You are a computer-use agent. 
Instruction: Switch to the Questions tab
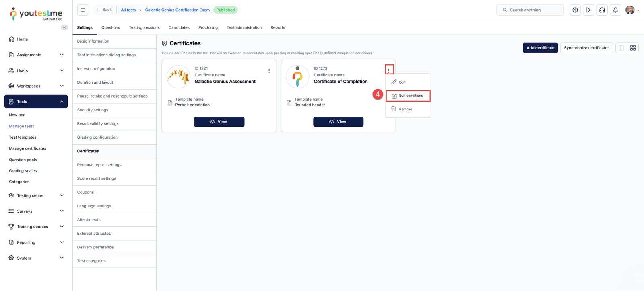[x=111, y=28]
